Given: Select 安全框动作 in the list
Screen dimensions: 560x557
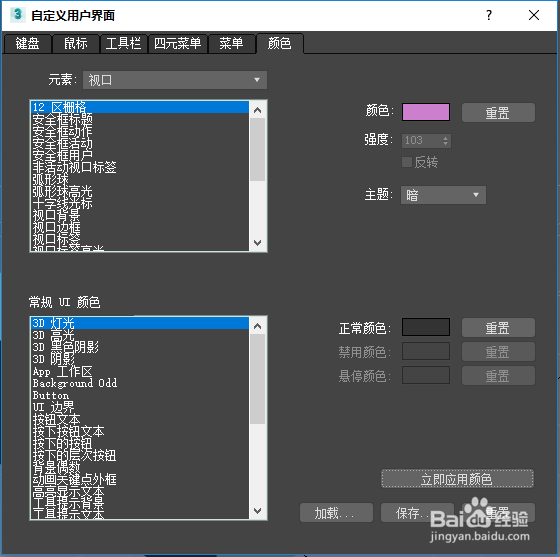Looking at the screenshot, I should [x=140, y=131].
